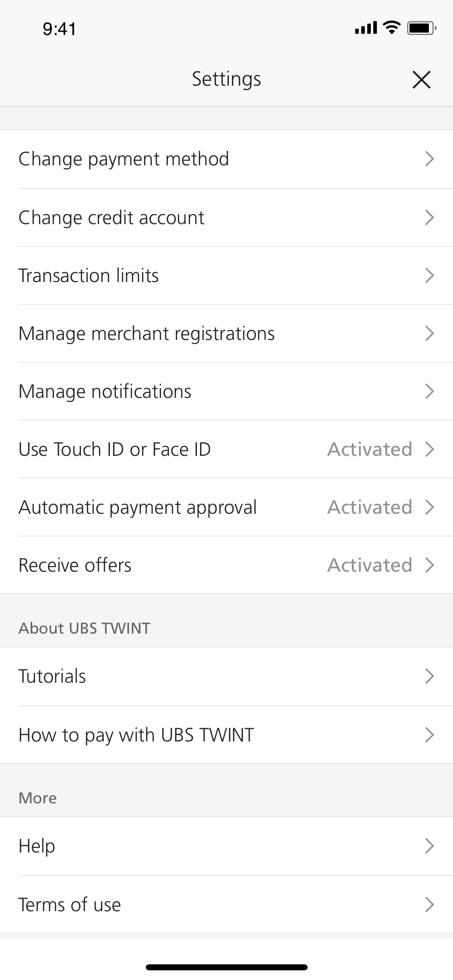Expand the Use Touch ID or Face ID chevron
The height and width of the screenshot is (980, 453).
tap(429, 449)
